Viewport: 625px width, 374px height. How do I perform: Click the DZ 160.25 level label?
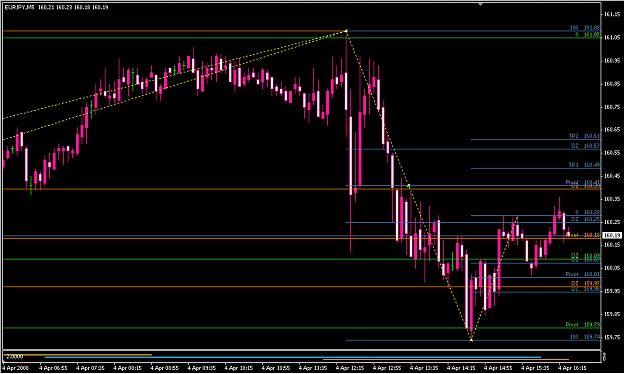click(585, 219)
